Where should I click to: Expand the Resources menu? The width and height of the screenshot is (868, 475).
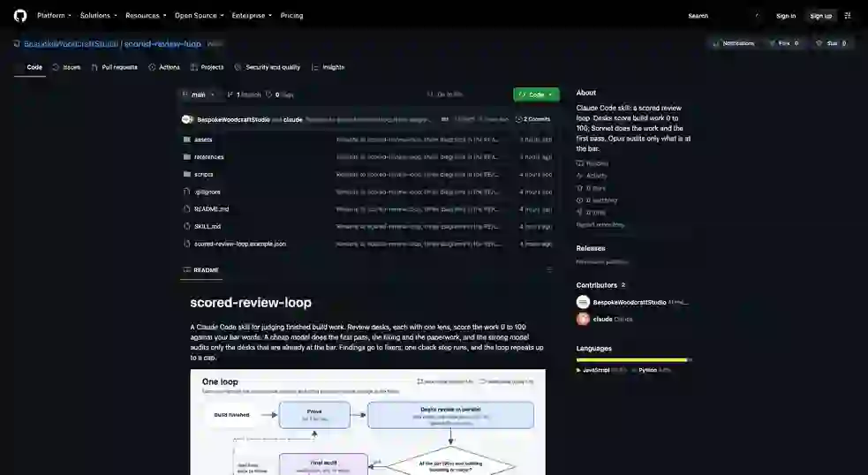[x=146, y=16]
